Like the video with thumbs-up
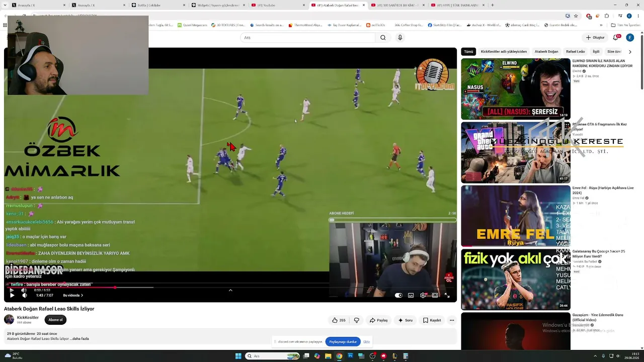Image resolution: width=644 pixels, height=362 pixels. tap(339, 320)
